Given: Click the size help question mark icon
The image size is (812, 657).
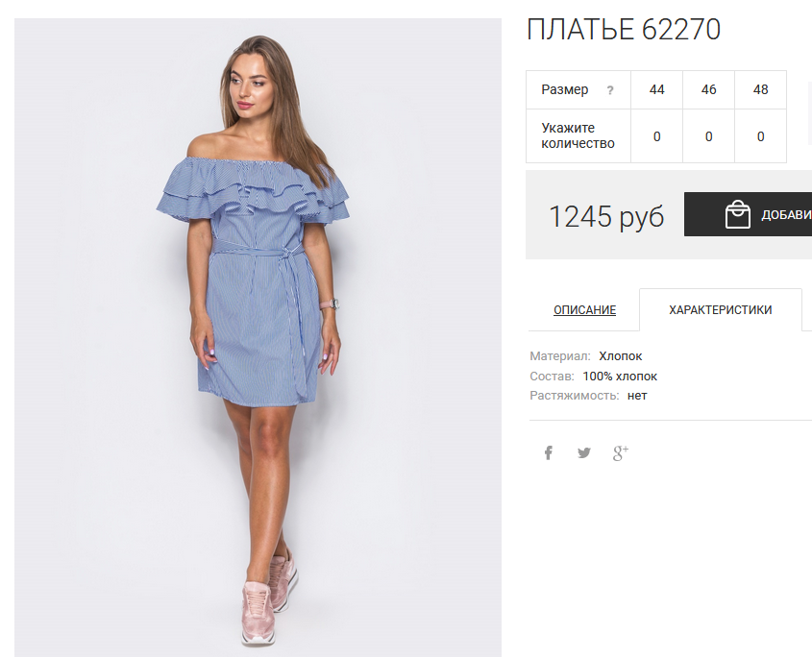Looking at the screenshot, I should point(610,90).
